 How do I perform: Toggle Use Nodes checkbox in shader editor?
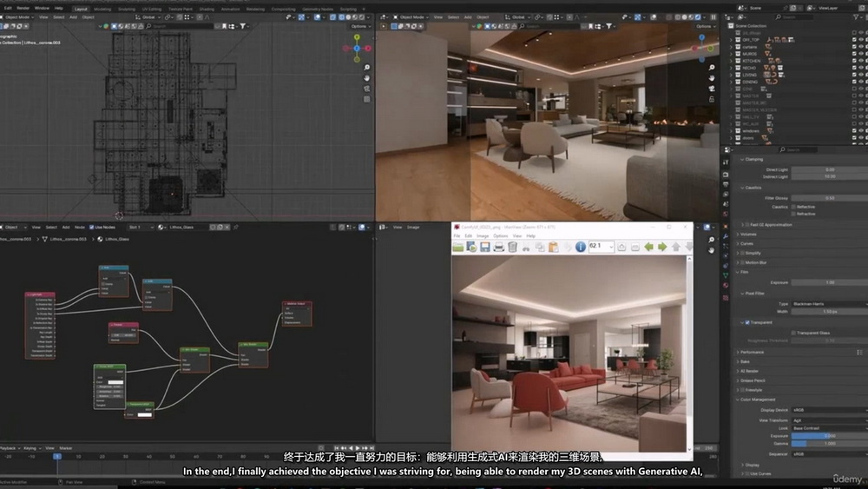(91, 227)
